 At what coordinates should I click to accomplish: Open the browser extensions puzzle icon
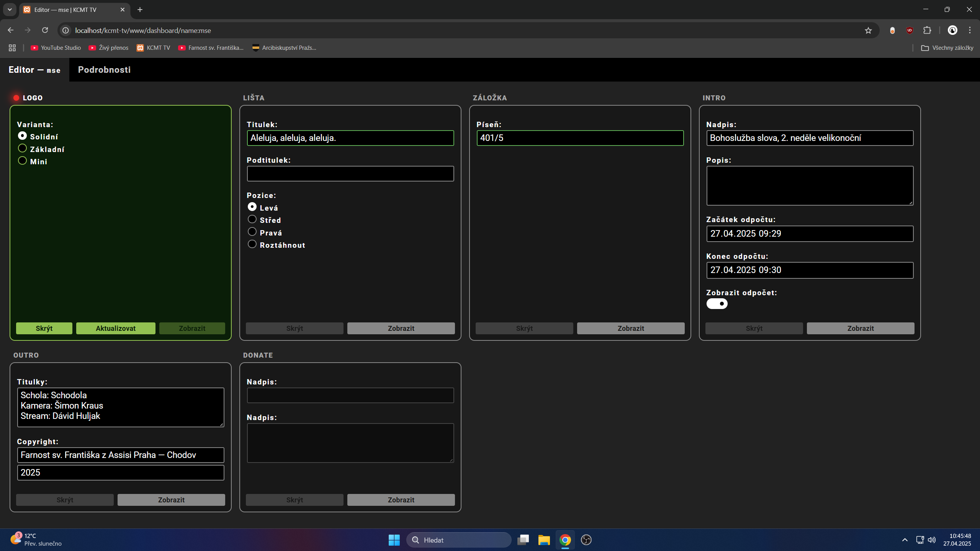pyautogui.click(x=927, y=30)
